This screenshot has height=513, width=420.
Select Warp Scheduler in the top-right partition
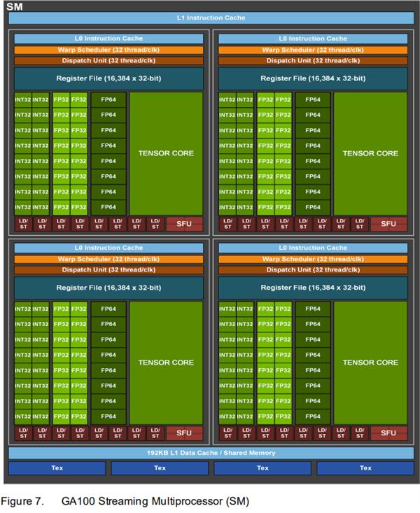point(313,50)
